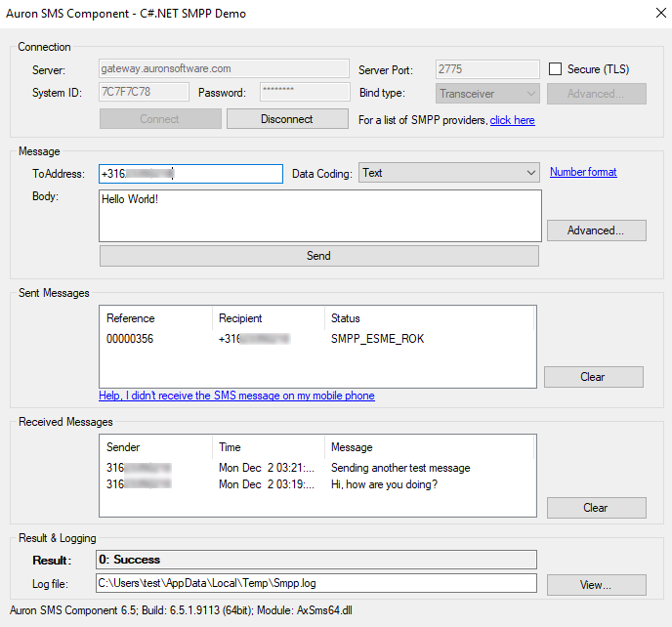Open the Data Coding dropdown
Screen dimensions: 672x627
[448, 173]
